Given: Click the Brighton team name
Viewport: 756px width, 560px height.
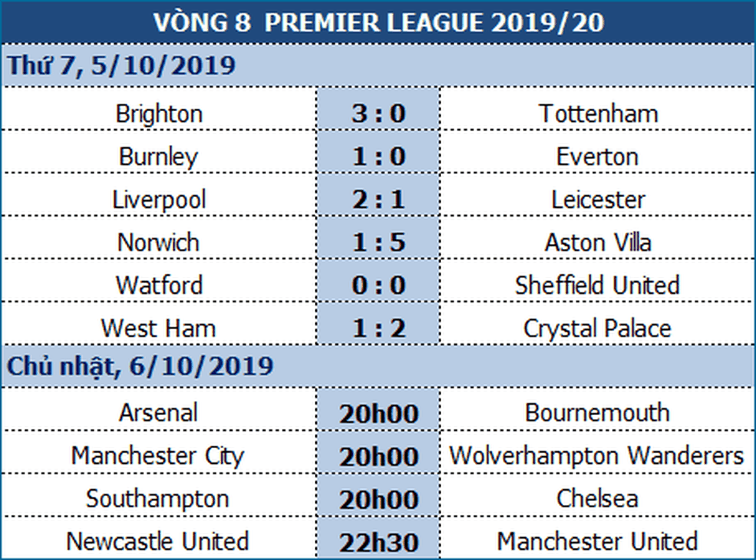Looking at the screenshot, I should [158, 113].
